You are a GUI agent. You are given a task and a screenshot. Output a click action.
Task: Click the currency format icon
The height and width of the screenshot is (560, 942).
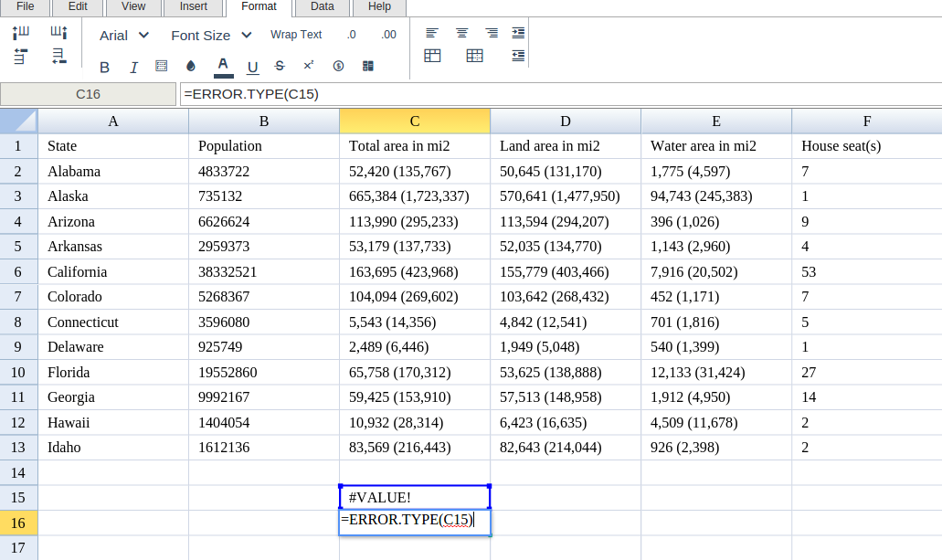coord(338,66)
